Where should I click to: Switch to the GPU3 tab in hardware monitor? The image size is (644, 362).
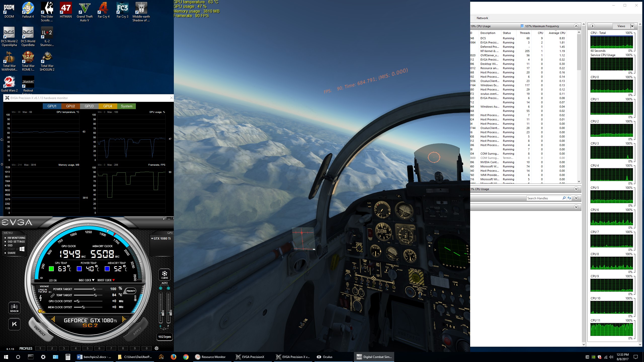[x=89, y=106]
